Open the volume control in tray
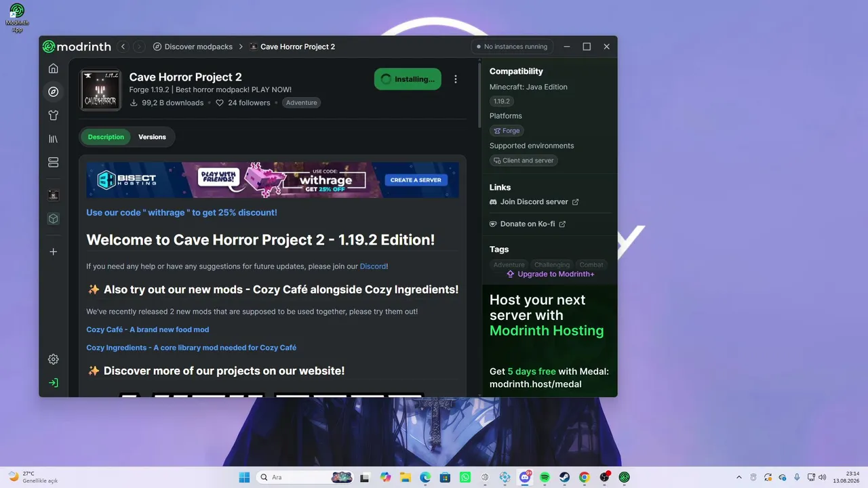Image resolution: width=868 pixels, height=488 pixels. [x=822, y=477]
